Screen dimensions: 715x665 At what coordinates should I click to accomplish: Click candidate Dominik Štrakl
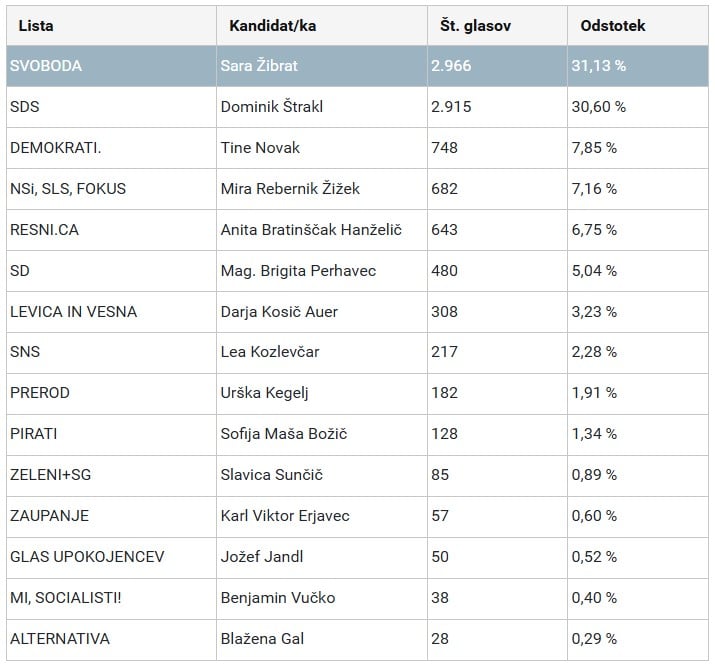tap(271, 107)
